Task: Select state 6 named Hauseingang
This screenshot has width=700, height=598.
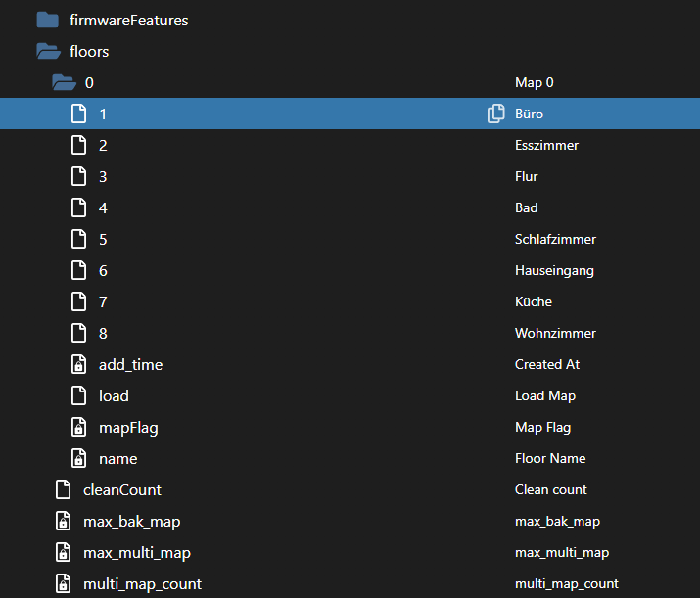Action: coord(103,270)
